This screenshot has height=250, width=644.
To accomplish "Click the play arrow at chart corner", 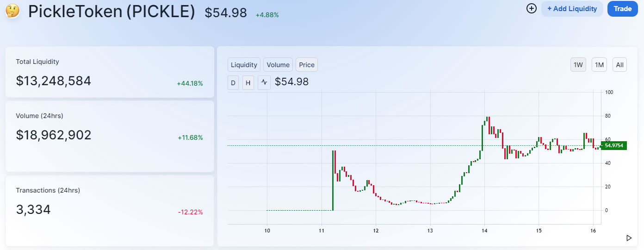I will click(x=629, y=238).
